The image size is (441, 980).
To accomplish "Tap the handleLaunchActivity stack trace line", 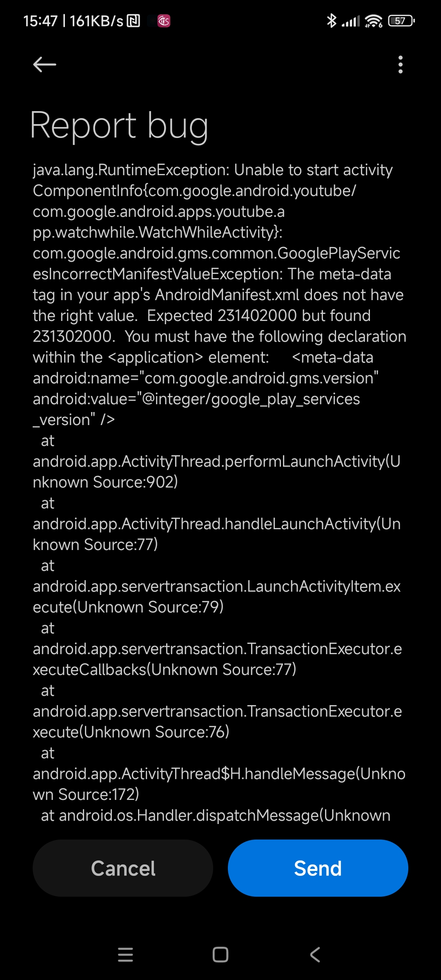I will click(x=216, y=534).
